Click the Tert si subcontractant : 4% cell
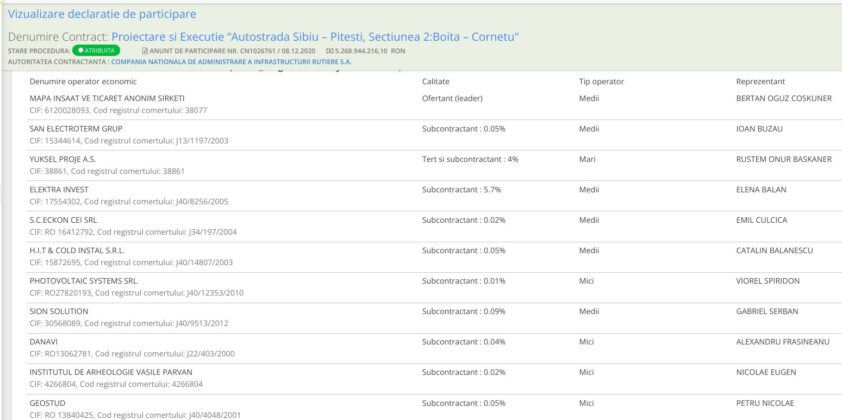Image resolution: width=842 pixels, height=420 pixels. coord(470,159)
